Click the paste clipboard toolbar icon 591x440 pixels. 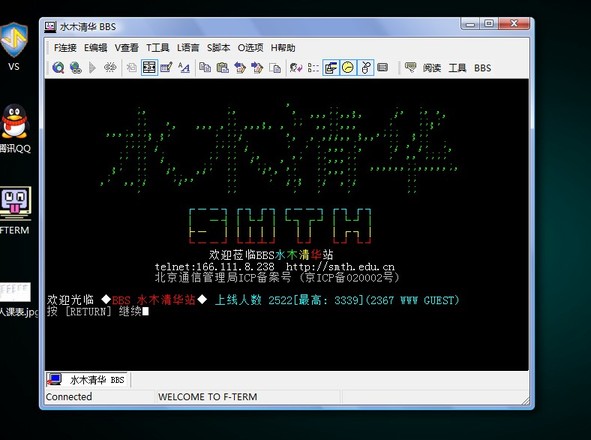tap(222, 68)
